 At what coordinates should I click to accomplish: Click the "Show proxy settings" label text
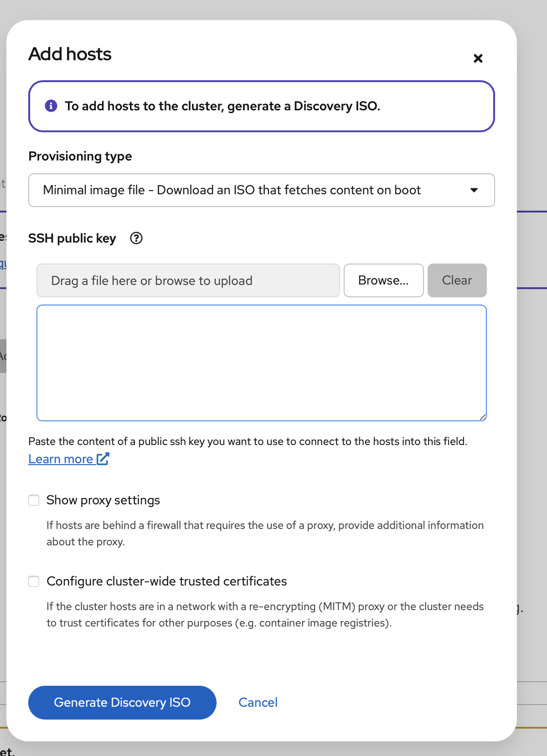point(103,500)
